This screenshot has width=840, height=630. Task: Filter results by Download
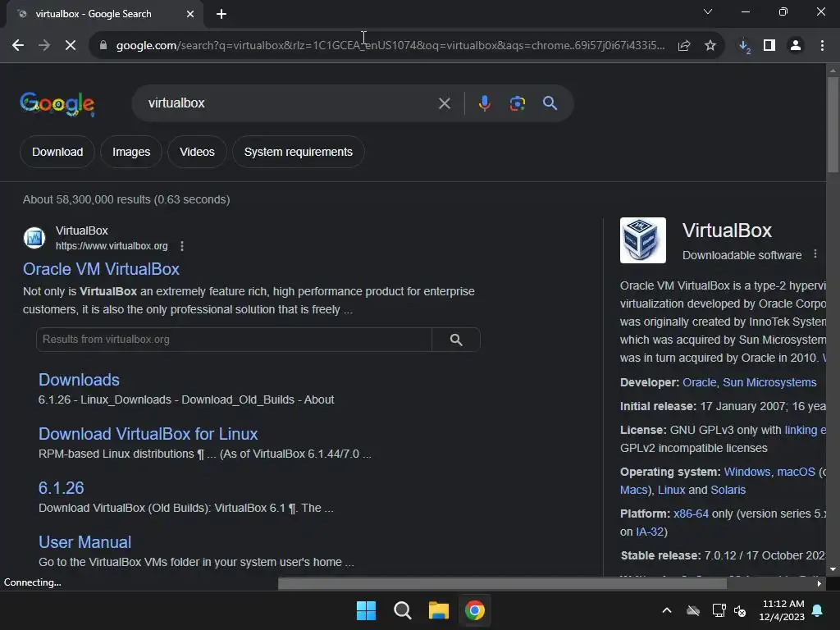point(57,152)
